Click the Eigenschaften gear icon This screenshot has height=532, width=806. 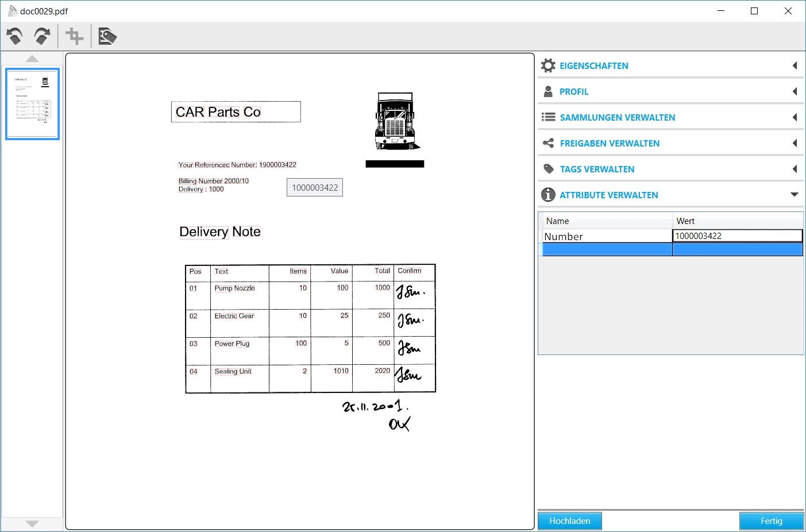click(x=549, y=65)
